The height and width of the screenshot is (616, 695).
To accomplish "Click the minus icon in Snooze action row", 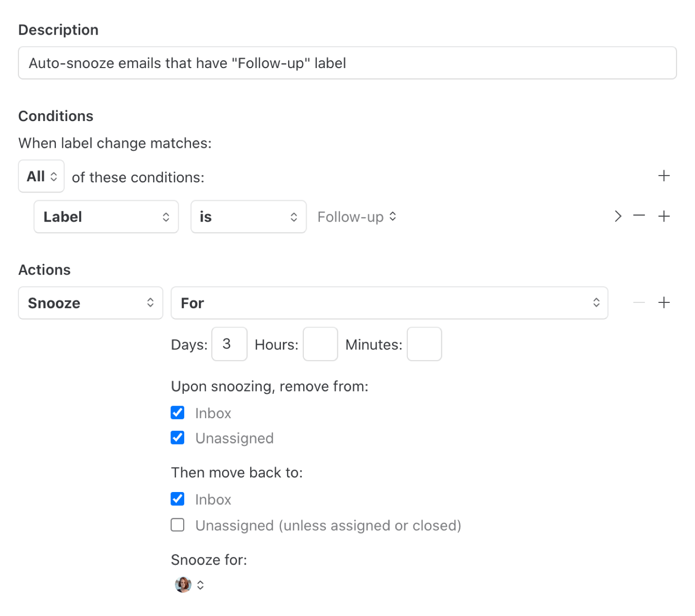I will (639, 303).
